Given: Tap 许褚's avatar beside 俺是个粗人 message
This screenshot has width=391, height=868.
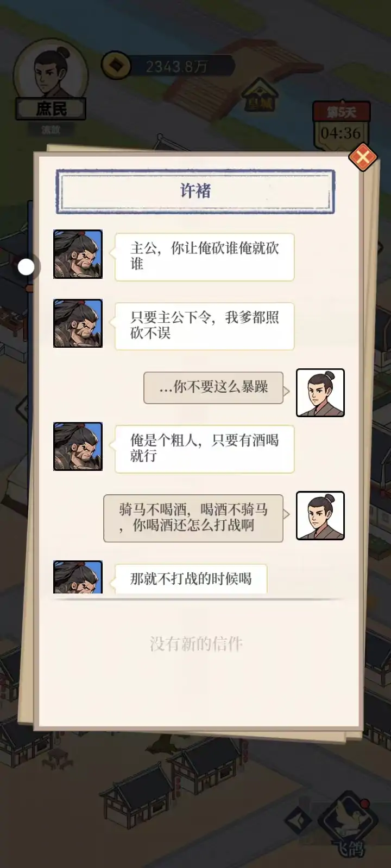Looking at the screenshot, I should 78,446.
